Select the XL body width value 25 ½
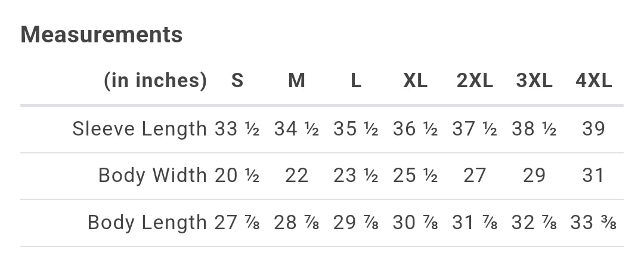Image resolution: width=644 pixels, height=265 pixels. pyautogui.click(x=415, y=175)
